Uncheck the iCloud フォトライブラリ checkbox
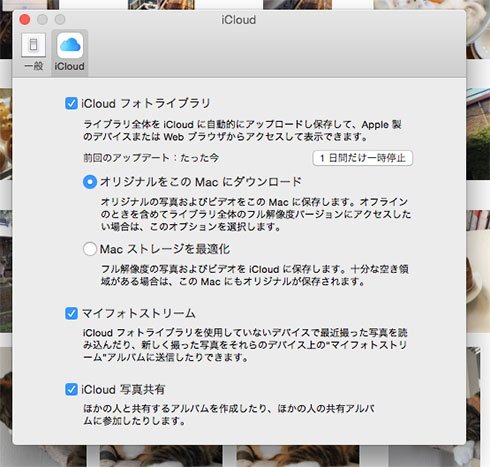This screenshot has width=490, height=467. pos(71,103)
